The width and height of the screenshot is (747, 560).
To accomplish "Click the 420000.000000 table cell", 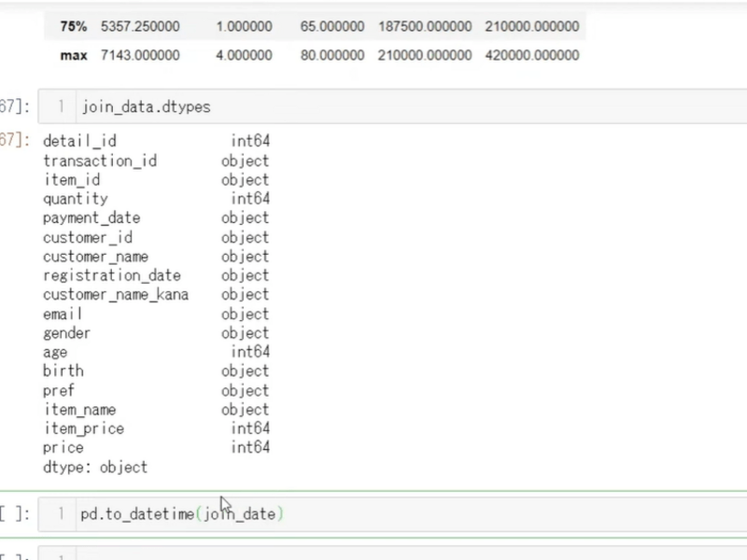I will (532, 55).
